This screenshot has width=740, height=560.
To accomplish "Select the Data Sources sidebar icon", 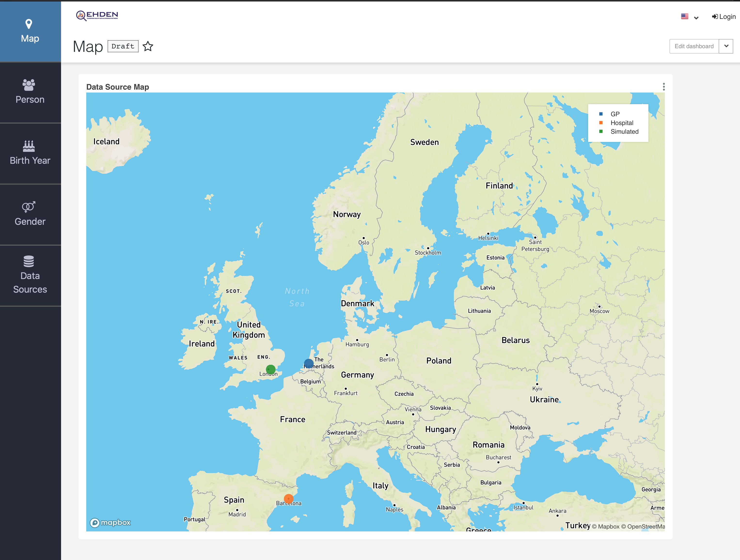I will [30, 274].
